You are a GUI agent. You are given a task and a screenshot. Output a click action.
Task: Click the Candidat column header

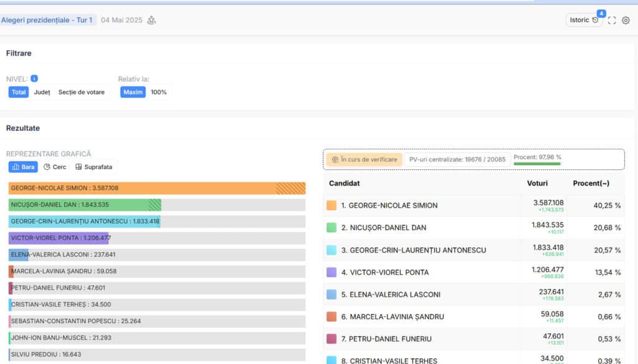[344, 183]
